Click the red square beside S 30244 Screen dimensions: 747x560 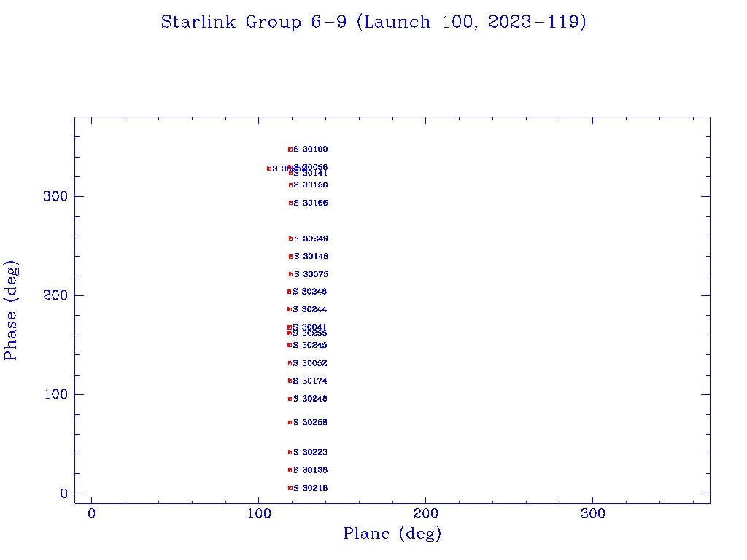(290, 309)
